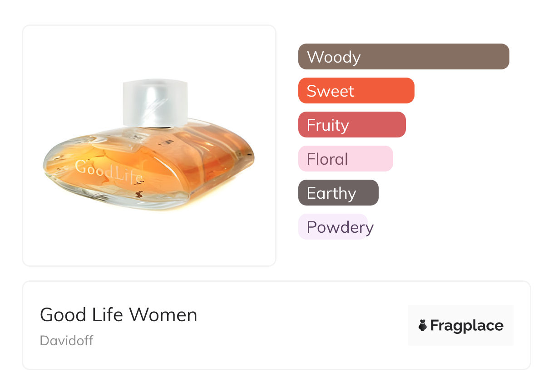Click the Earthy label text
553x392 pixels.
[x=331, y=193]
